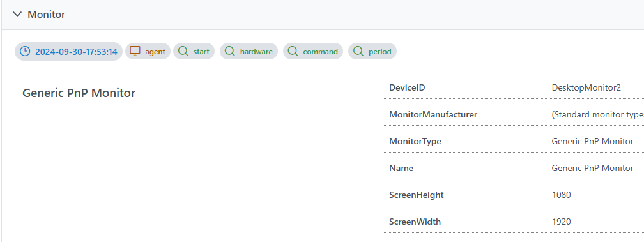The width and height of the screenshot is (644, 242).
Task: Select the DesktopMonitor2 value
Action: click(x=586, y=87)
